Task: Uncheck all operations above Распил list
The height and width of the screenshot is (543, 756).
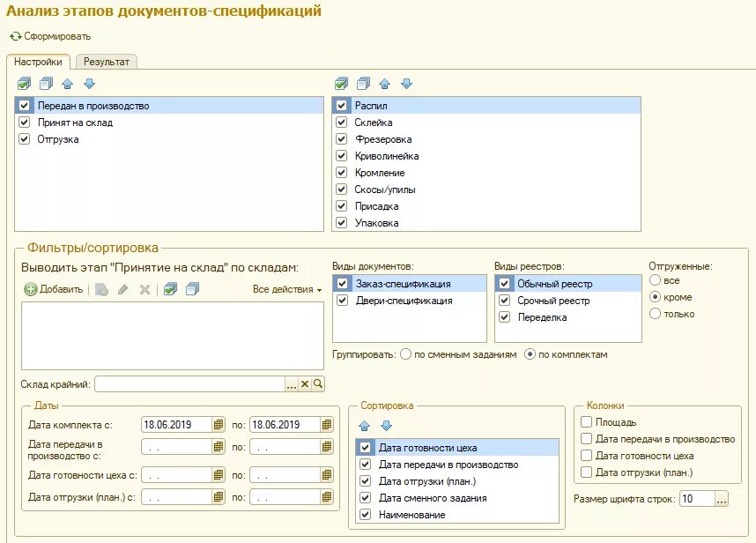Action: pyautogui.click(x=364, y=84)
